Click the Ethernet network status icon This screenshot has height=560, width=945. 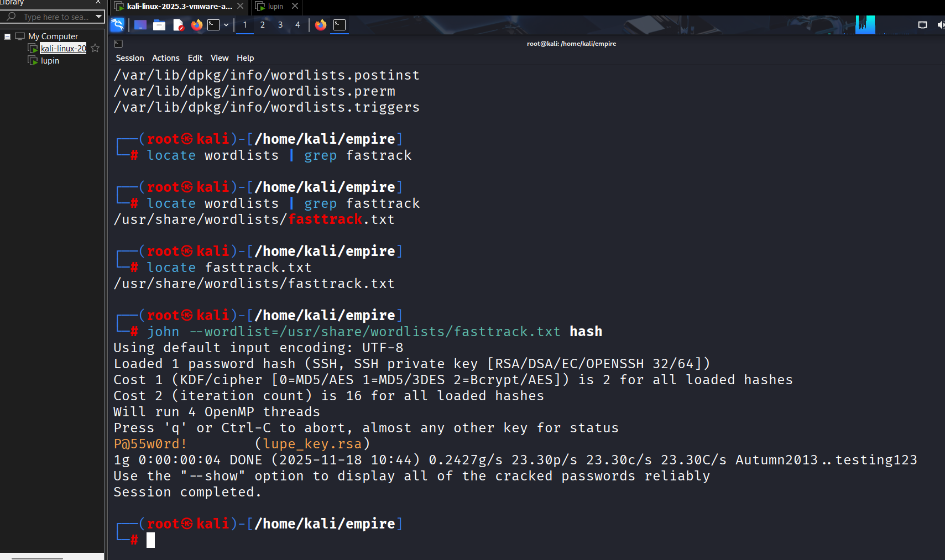point(922,25)
